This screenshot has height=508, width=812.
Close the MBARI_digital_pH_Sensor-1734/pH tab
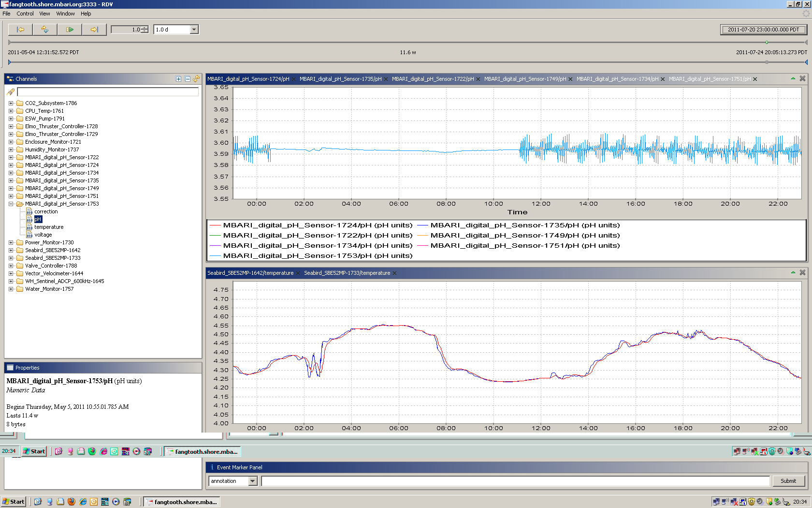point(663,79)
